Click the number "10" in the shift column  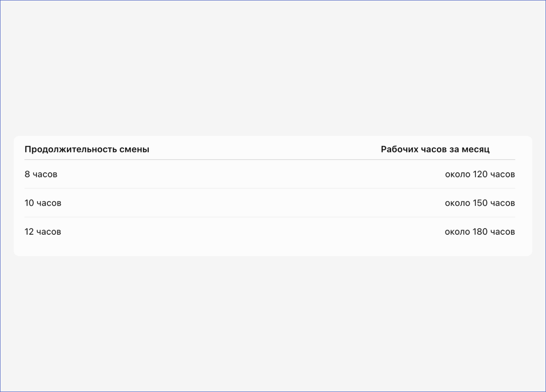tap(29, 203)
